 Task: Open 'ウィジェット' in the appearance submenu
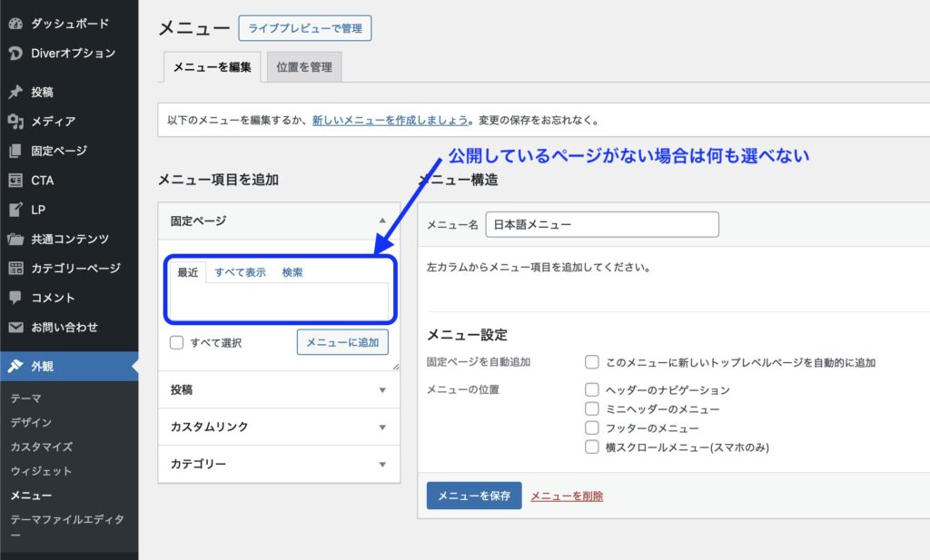coord(41,471)
